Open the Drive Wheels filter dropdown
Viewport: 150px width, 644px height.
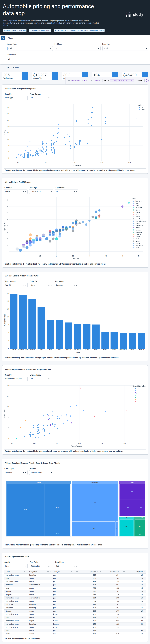click(51, 59)
